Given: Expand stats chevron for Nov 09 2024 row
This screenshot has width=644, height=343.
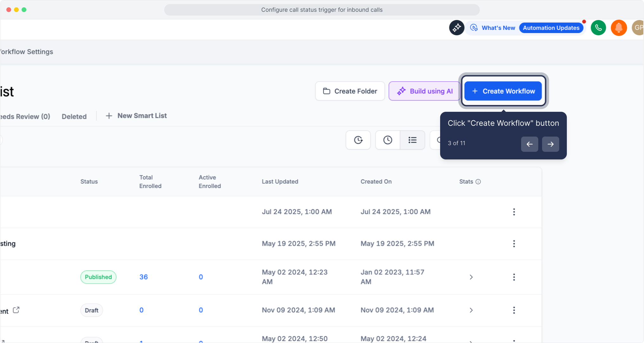Looking at the screenshot, I should (x=471, y=310).
